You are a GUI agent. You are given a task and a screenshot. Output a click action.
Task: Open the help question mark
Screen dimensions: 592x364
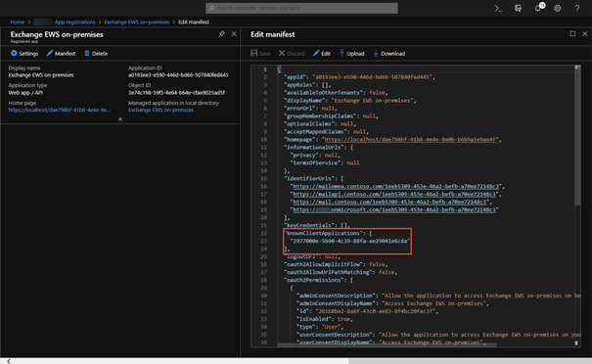click(x=577, y=8)
